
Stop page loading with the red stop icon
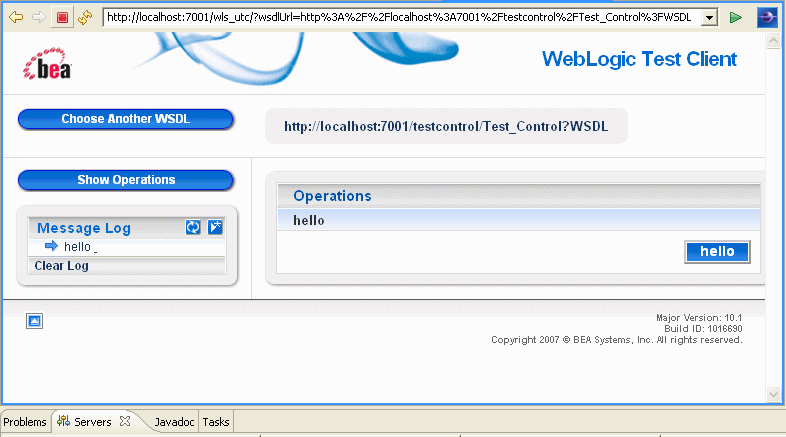tap(62, 18)
